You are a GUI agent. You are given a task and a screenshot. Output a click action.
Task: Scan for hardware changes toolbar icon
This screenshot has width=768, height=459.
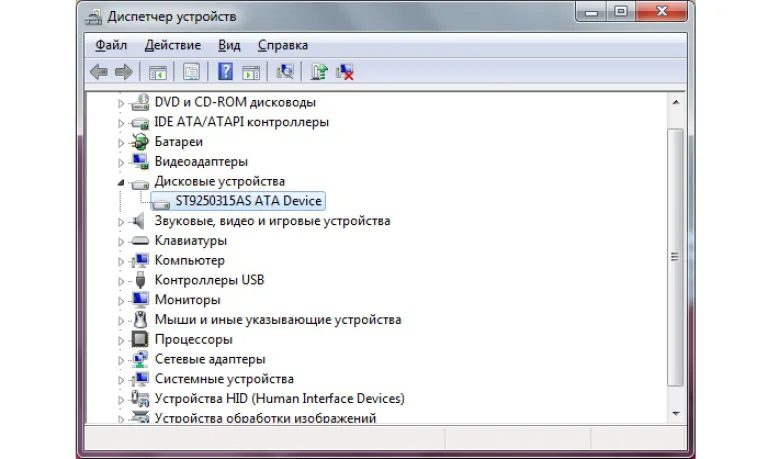(x=285, y=72)
